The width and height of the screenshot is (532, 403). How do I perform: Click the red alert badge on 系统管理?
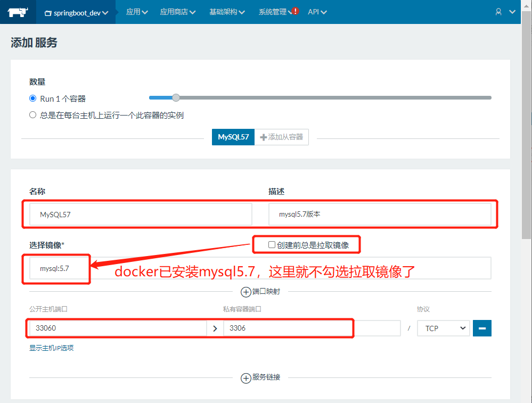coord(295,11)
